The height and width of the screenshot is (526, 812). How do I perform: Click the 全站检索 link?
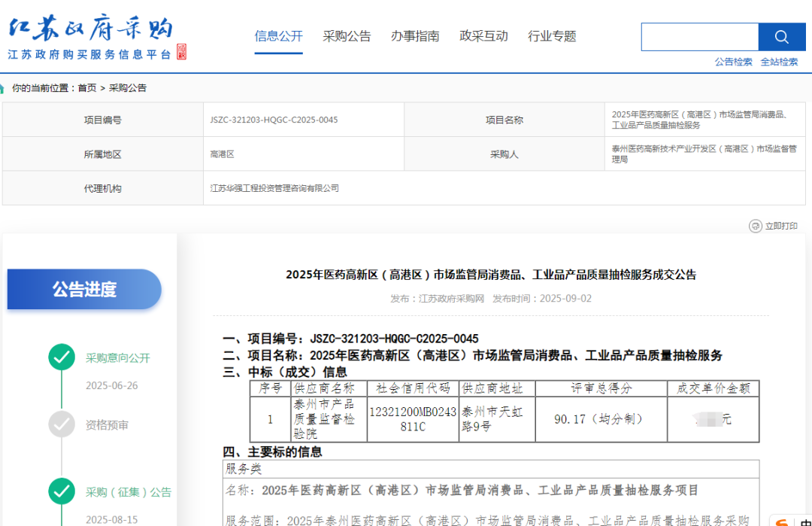pos(779,62)
